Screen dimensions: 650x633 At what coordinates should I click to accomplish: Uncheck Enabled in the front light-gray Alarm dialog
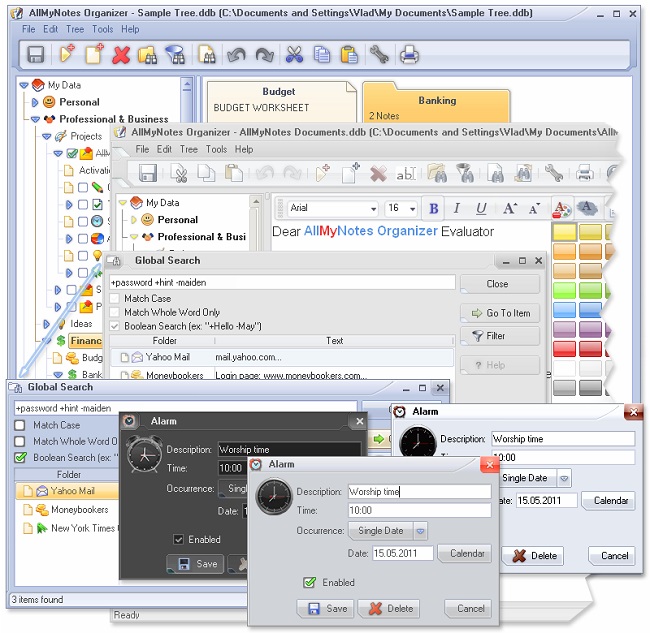311,582
